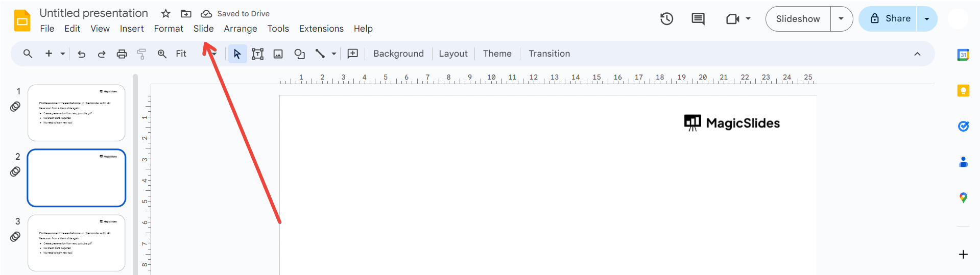Open the Slide menu

[x=203, y=29]
